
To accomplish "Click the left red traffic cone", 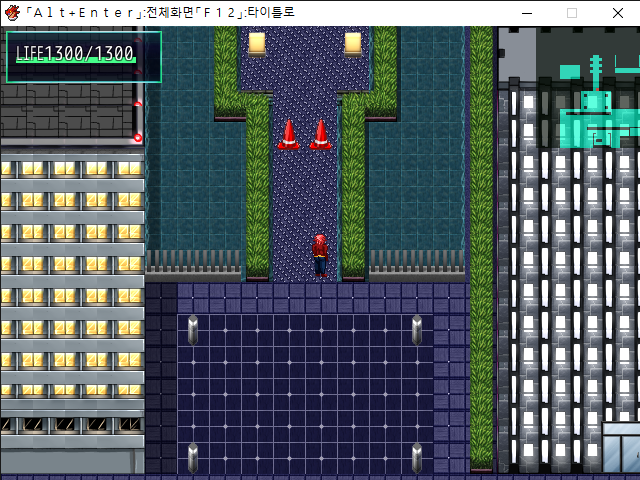I will click(x=289, y=134).
